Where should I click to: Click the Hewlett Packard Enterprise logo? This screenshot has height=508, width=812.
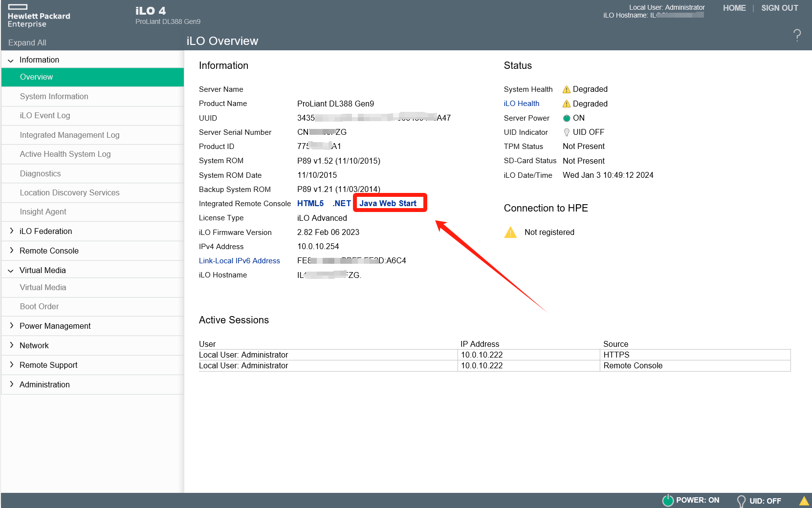coord(39,16)
